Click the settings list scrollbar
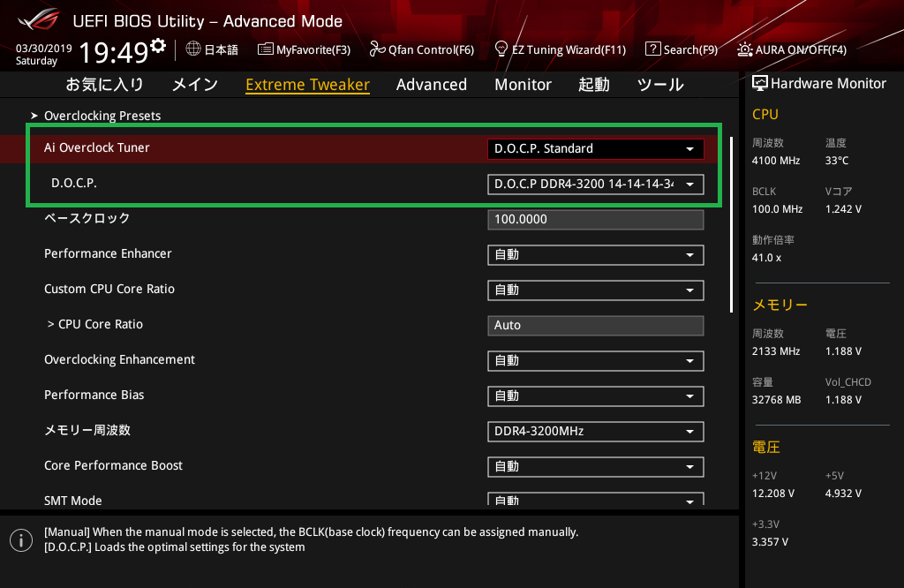Screen dimensions: 904x588 click(731, 225)
